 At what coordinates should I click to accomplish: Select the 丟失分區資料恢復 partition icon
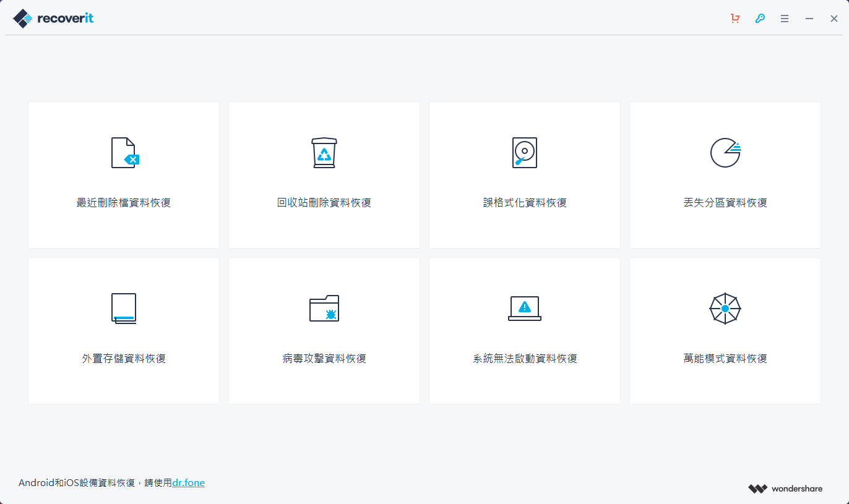tap(725, 153)
